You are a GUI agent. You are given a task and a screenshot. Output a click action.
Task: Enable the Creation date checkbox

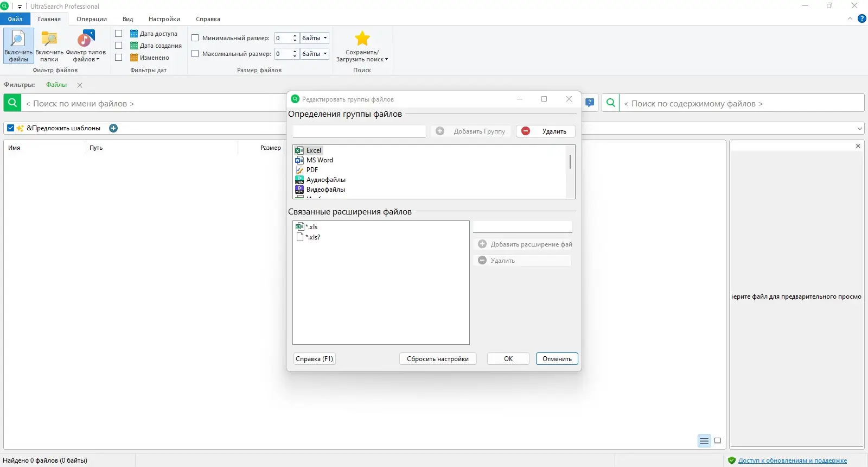point(119,46)
